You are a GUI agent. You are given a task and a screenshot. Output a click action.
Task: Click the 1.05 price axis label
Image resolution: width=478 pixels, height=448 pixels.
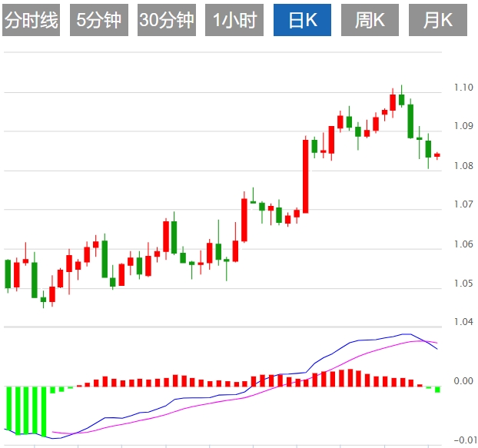tap(463, 284)
